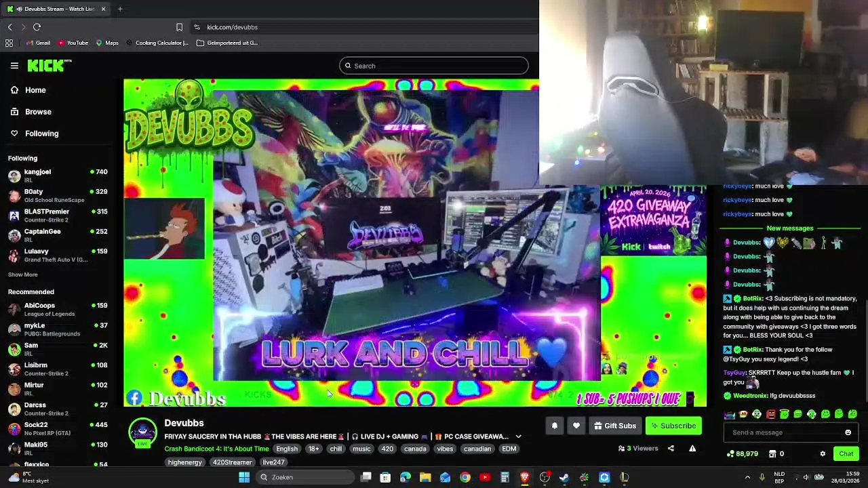Image resolution: width=868 pixels, height=488 pixels.
Task: Open Lulaavy channel
Action: pos(58,255)
